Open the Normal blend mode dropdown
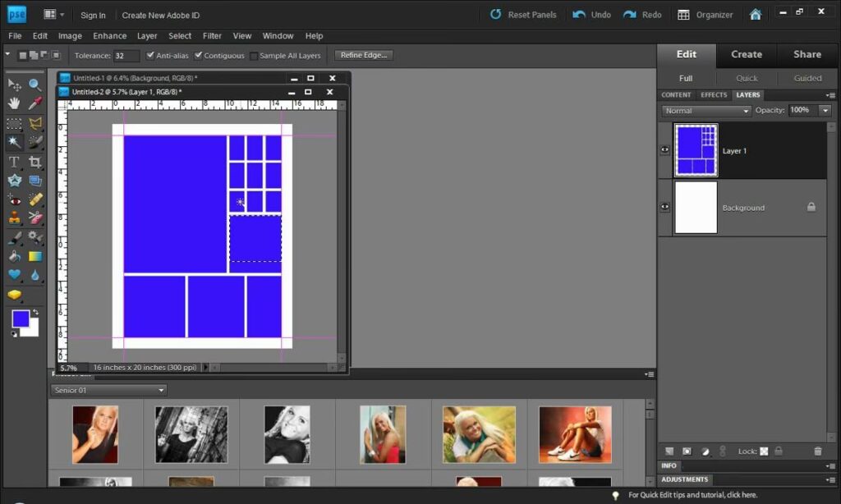Viewport: 841px width, 504px height. point(706,111)
